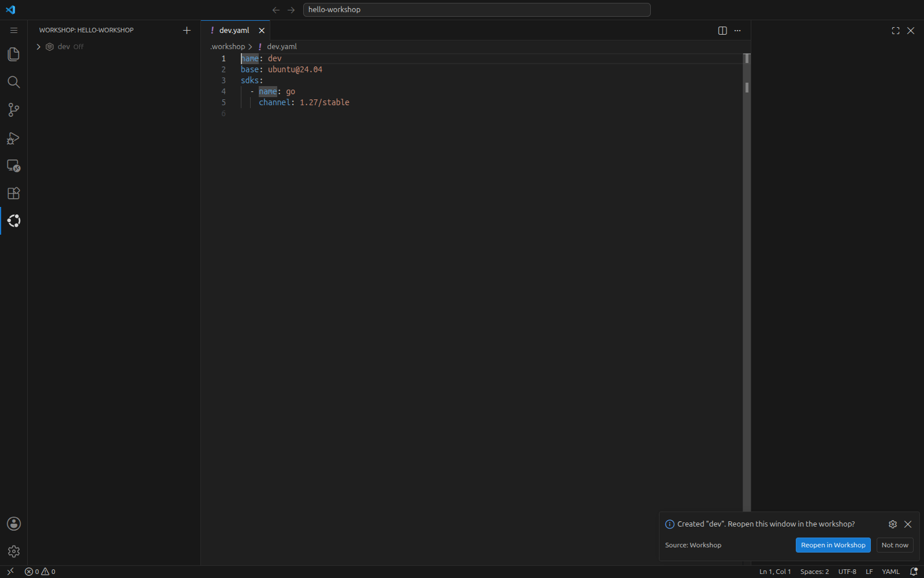Click on 'channel' key in editor
This screenshot has width=924, height=578.
coord(274,102)
